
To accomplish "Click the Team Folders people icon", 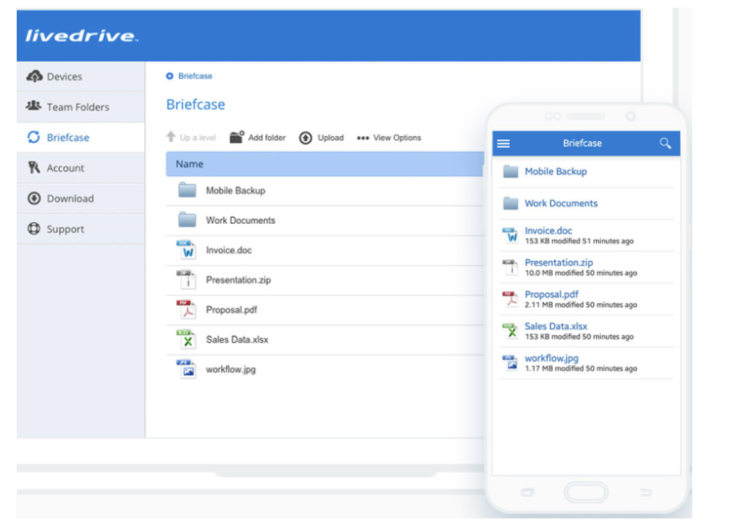I will point(33,106).
